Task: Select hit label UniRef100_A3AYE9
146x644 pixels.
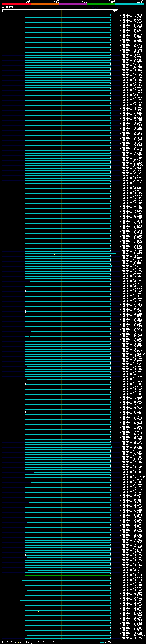Action: coord(131,254)
